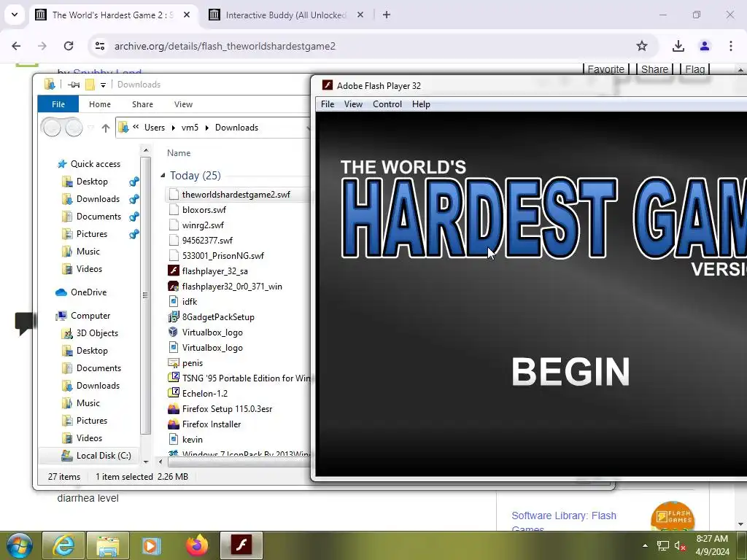Open Chrome tab search dropdown

(15, 15)
